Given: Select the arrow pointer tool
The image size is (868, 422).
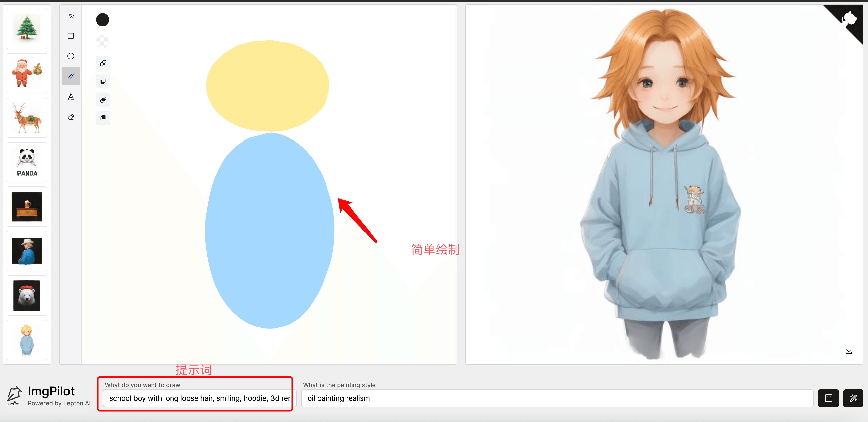Looking at the screenshot, I should [x=71, y=16].
